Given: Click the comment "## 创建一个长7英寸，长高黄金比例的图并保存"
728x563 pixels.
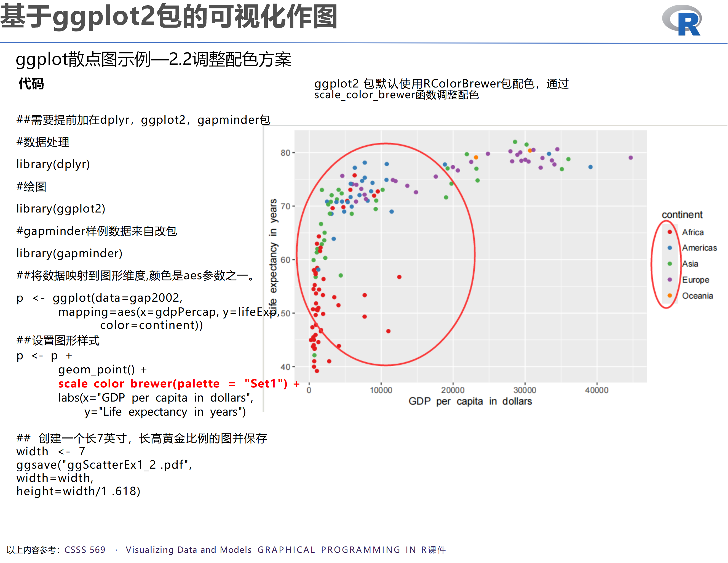Looking at the screenshot, I should coord(142,438).
